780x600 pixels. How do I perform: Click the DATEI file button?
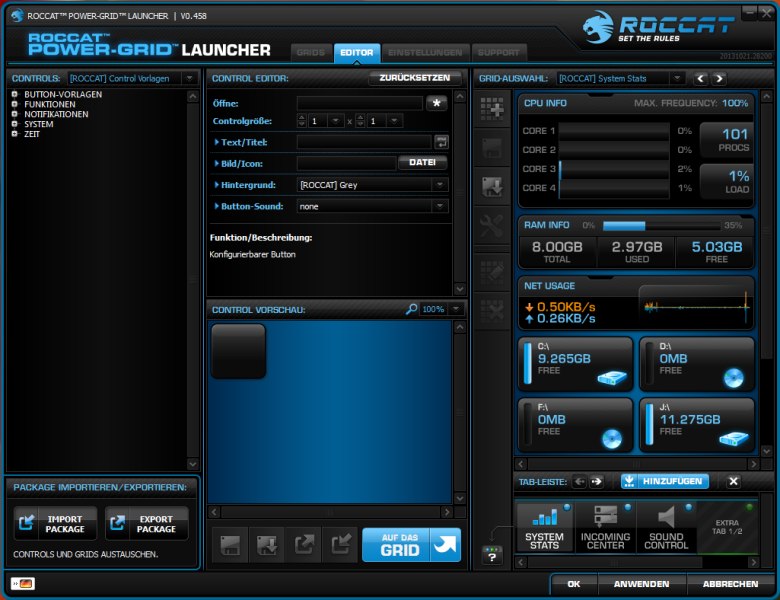click(422, 162)
